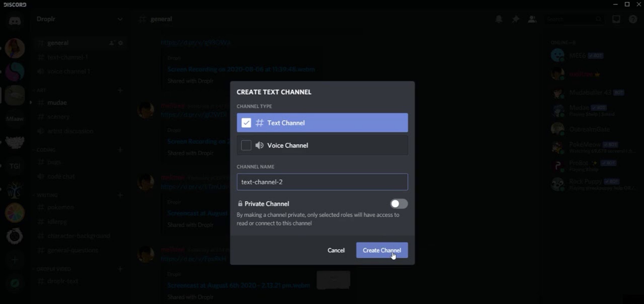Open the help question mark icon
Image resolution: width=644 pixels, height=304 pixels.
[633, 19]
